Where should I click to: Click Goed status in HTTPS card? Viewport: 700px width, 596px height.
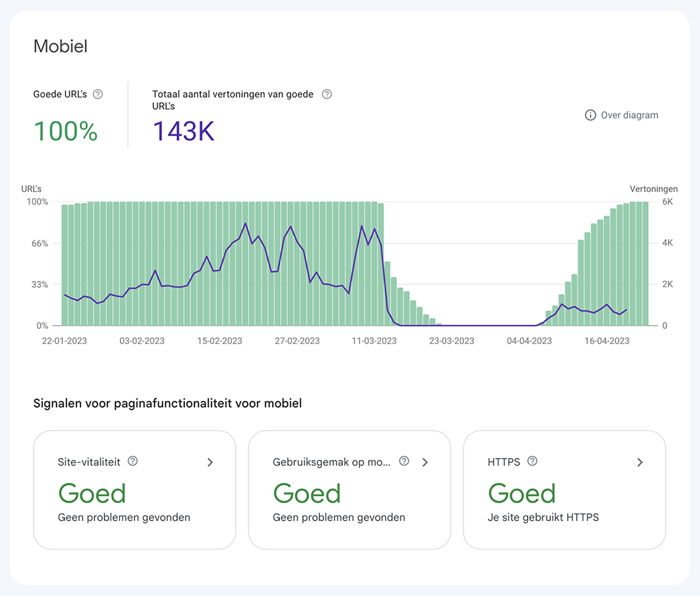point(522,494)
